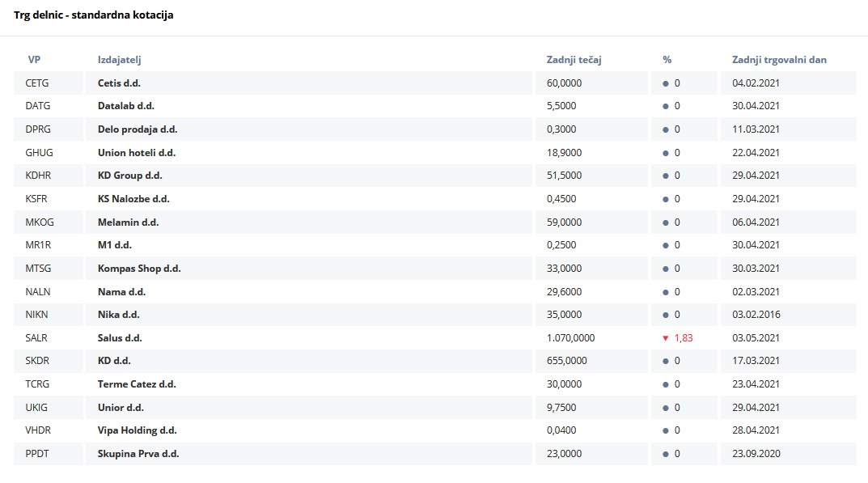Open issuer Union hoteli d.d.
This screenshot has width=868, height=483.
(x=137, y=152)
